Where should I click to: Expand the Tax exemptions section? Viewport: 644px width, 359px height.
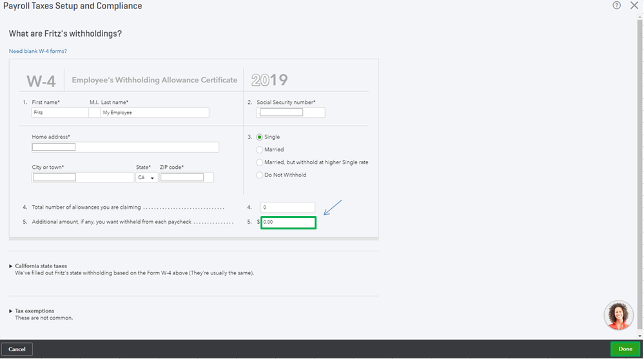pyautogui.click(x=34, y=311)
